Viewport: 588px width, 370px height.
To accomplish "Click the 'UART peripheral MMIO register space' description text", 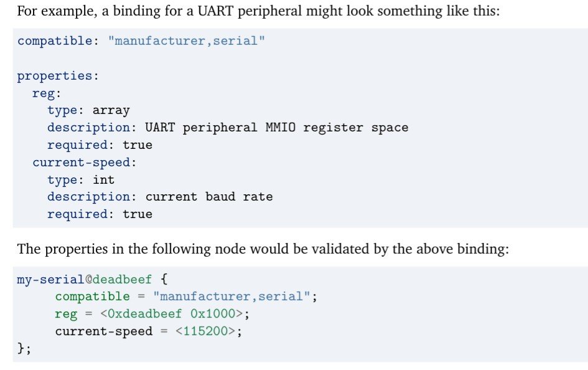I will pos(277,128).
